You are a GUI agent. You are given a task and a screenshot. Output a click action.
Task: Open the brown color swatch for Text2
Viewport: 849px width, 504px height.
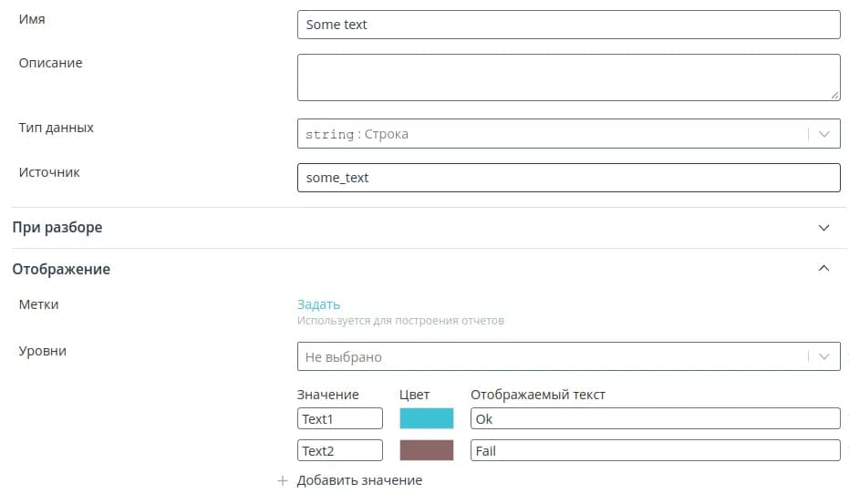click(426, 450)
